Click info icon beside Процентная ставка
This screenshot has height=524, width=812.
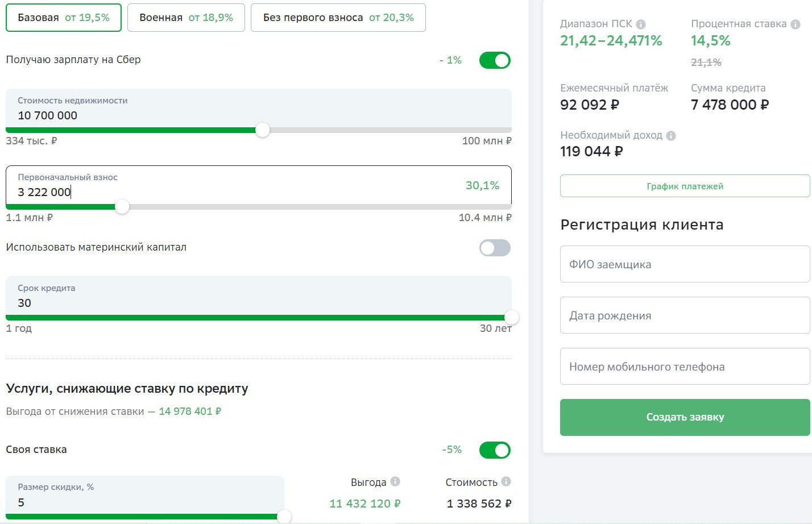click(796, 24)
